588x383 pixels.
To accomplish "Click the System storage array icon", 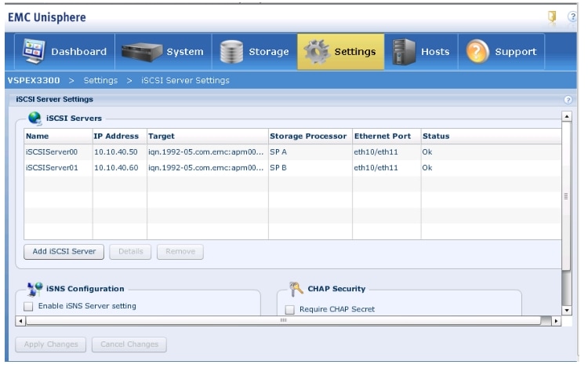I will pyautogui.click(x=141, y=52).
